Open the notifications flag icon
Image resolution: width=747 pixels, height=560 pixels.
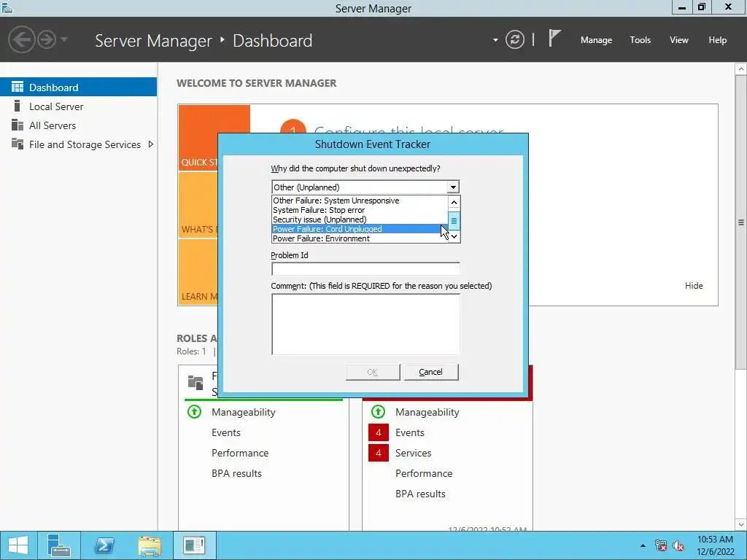coord(554,39)
